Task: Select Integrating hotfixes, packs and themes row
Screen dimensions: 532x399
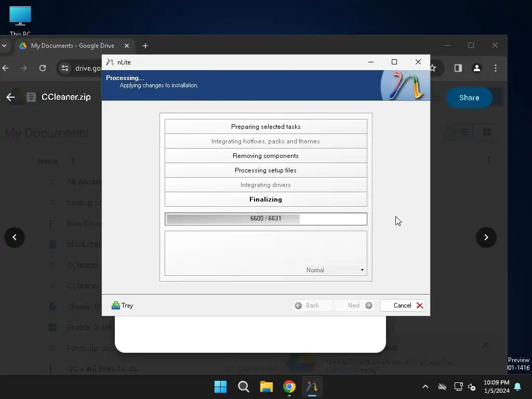Action: click(x=265, y=141)
